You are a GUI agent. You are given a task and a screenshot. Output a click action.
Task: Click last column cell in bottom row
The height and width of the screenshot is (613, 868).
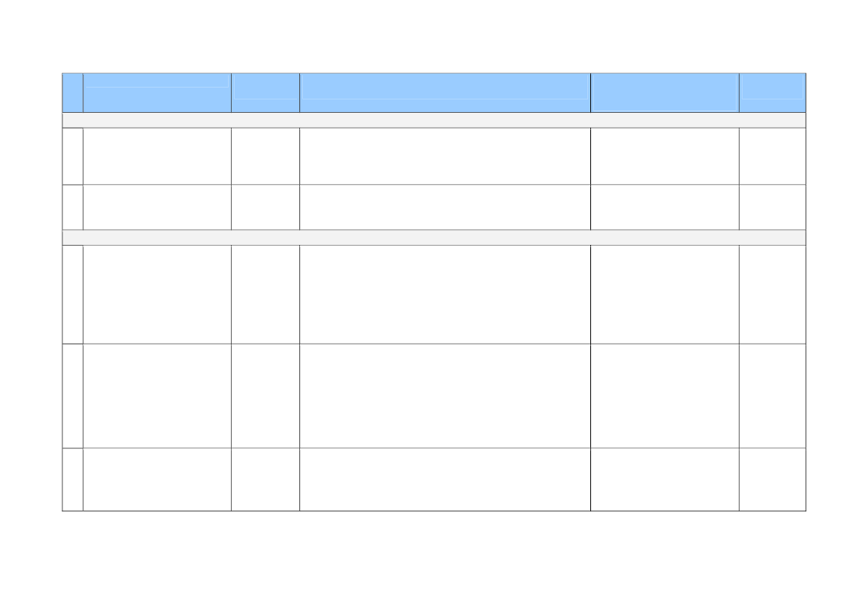[772, 479]
